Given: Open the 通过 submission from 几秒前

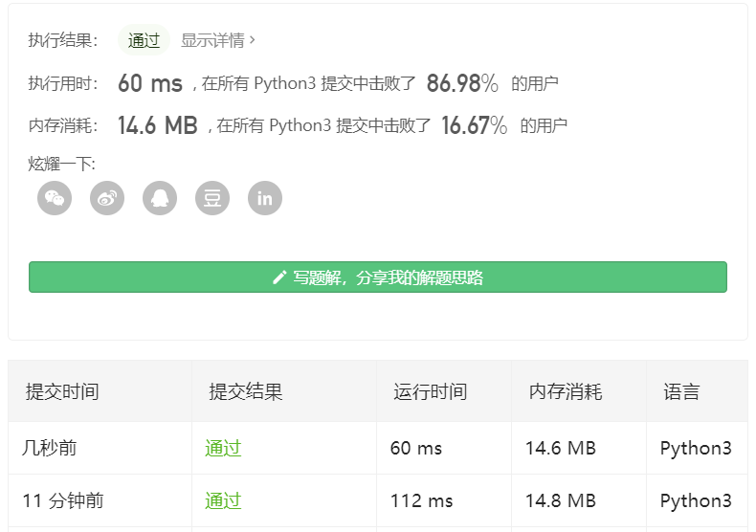Looking at the screenshot, I should point(223,448).
